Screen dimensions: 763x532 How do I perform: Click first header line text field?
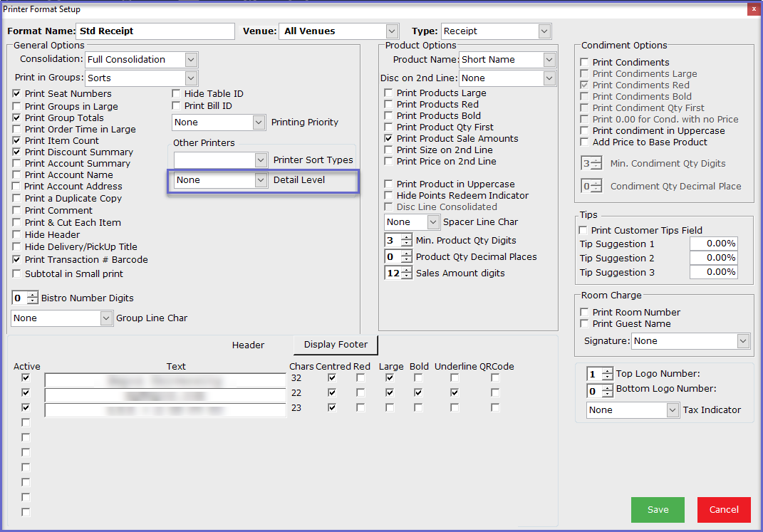pyautogui.click(x=165, y=380)
